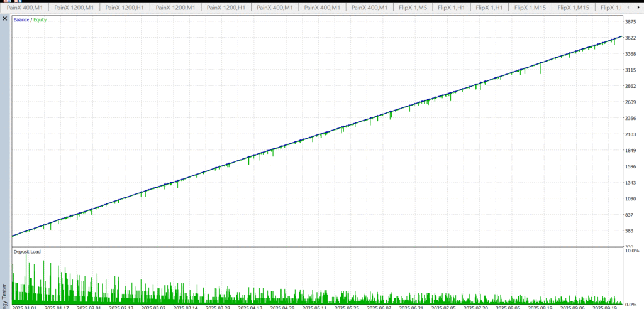Click the 3622 balance axis value

[x=630, y=38]
